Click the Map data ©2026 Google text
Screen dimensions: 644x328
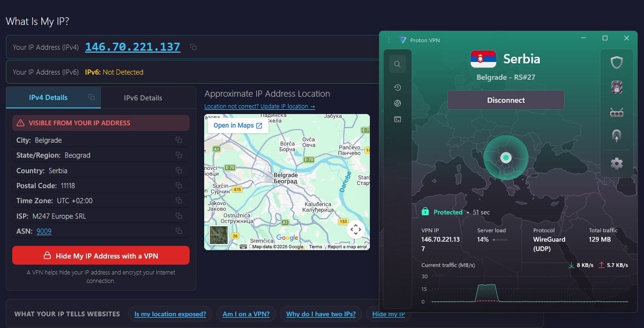pyautogui.click(x=278, y=247)
